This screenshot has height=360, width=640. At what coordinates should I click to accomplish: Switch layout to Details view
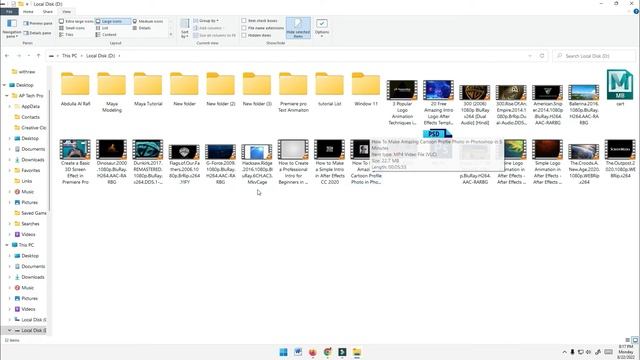[x=142, y=28]
